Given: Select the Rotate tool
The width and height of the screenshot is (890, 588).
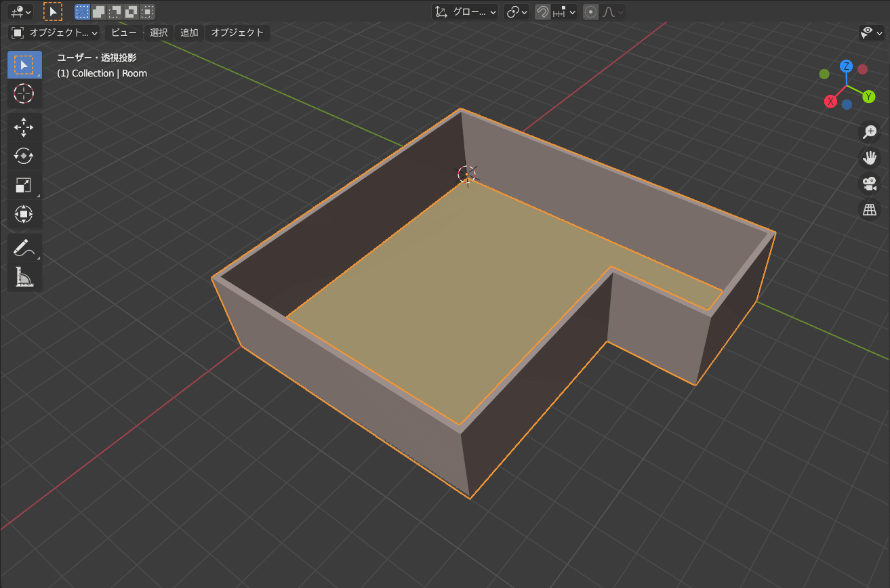Looking at the screenshot, I should (24, 156).
